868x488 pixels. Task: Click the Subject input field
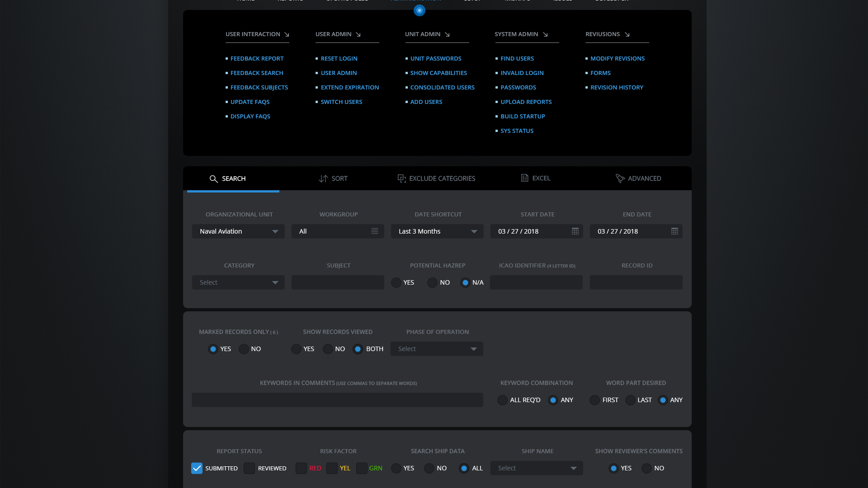[338, 282]
